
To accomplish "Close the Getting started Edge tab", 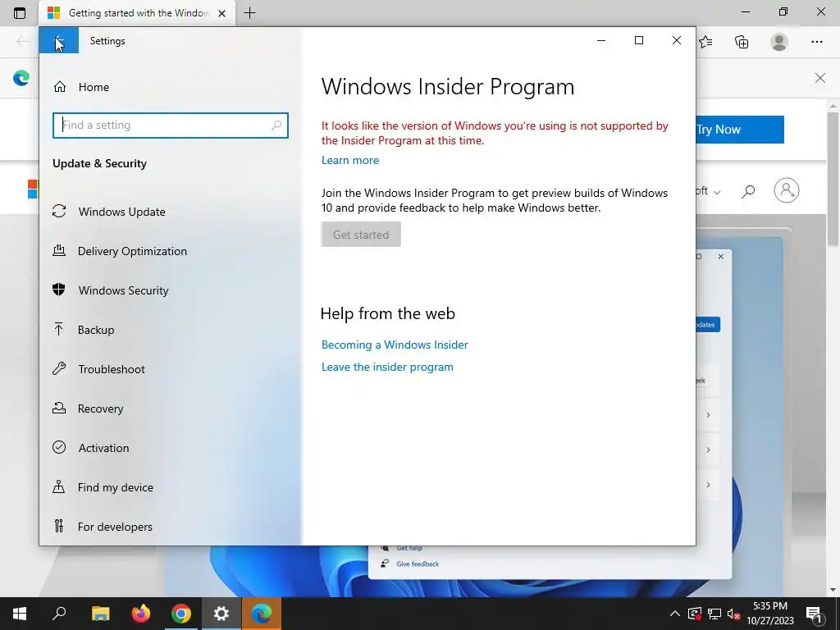I will 221,13.
